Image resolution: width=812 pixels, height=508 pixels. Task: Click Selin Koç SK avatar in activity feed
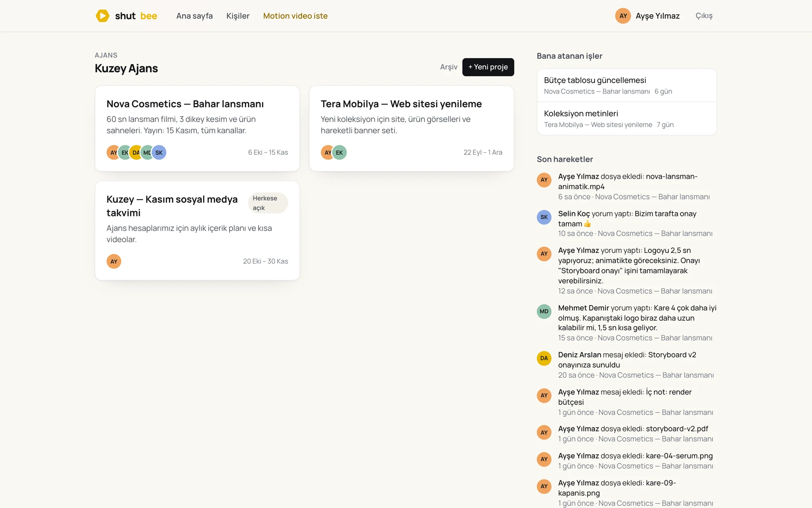[x=544, y=217]
